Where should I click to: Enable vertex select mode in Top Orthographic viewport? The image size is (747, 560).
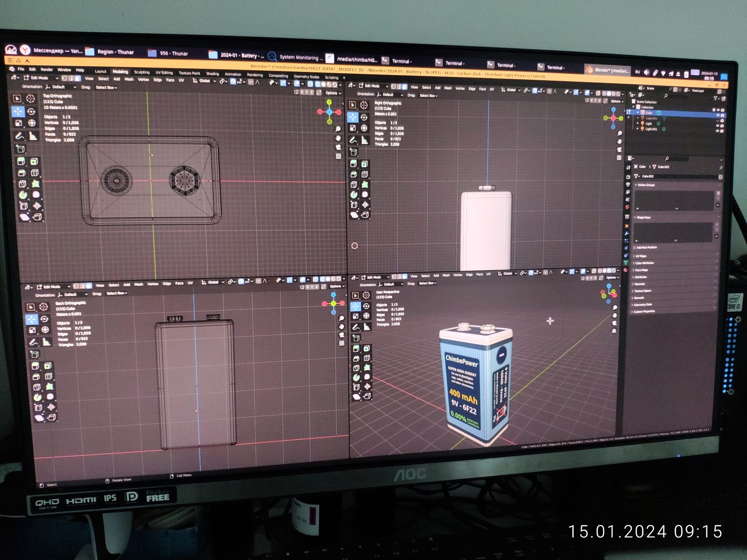(x=65, y=78)
